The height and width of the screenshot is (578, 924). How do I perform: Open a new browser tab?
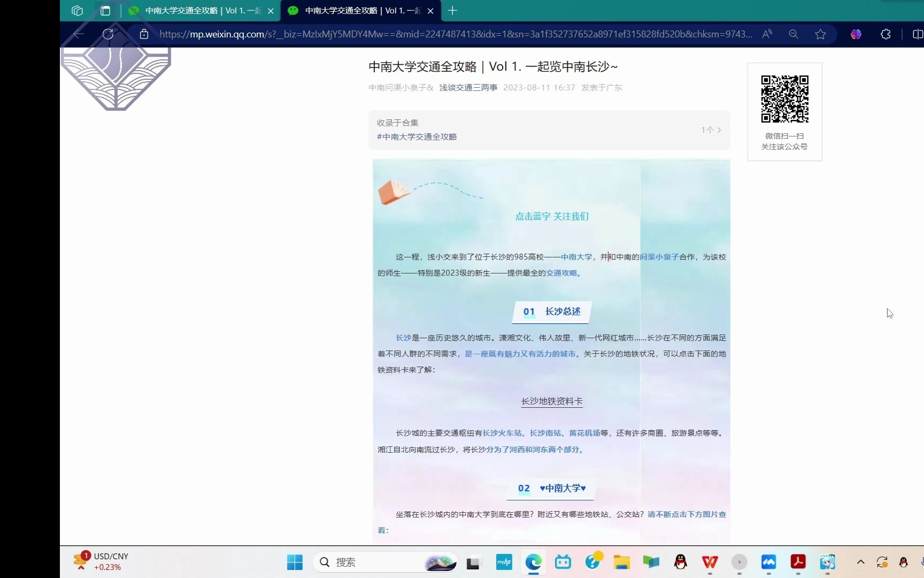pyautogui.click(x=452, y=11)
